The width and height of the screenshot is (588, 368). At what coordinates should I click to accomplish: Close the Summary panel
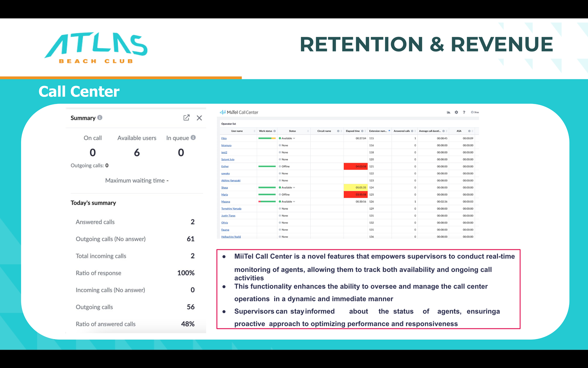[x=199, y=118]
